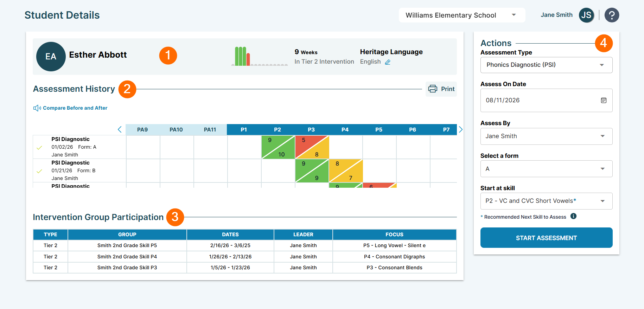Image resolution: width=644 pixels, height=309 pixels.
Task: Click the GROUP column header
Action: coord(127,234)
